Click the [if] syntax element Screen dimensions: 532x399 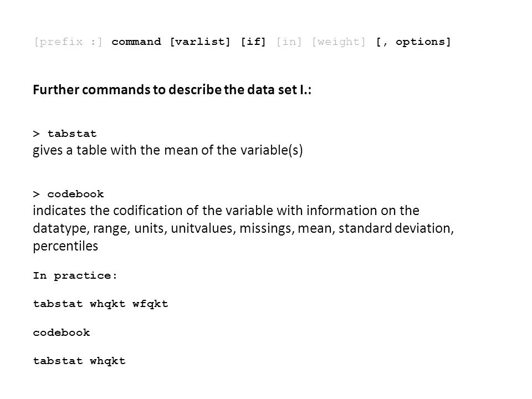[253, 42]
